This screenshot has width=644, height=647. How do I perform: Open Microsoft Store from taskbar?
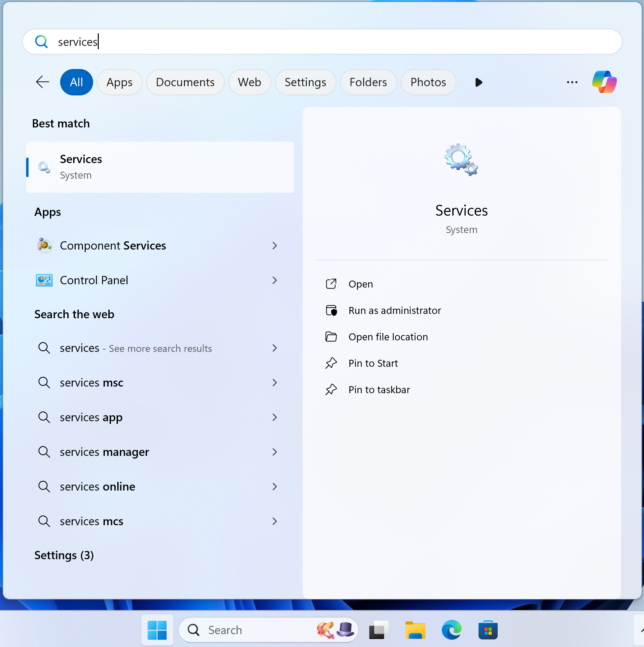click(x=488, y=629)
